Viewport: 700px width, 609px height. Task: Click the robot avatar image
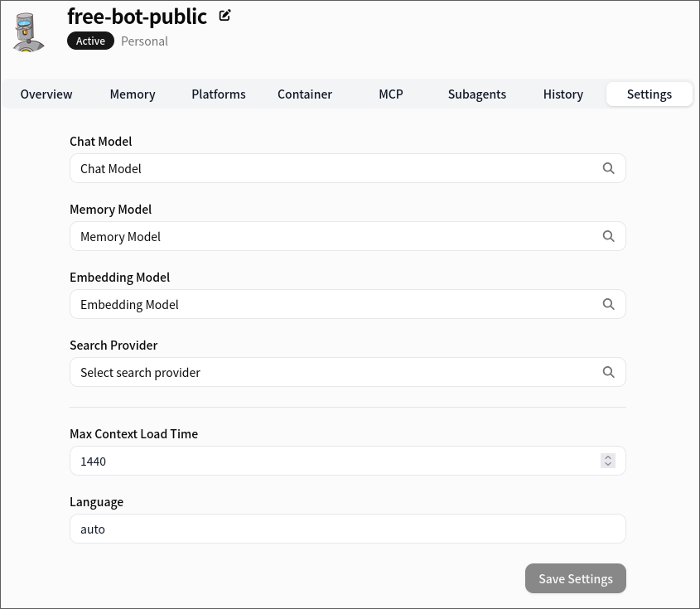click(29, 31)
